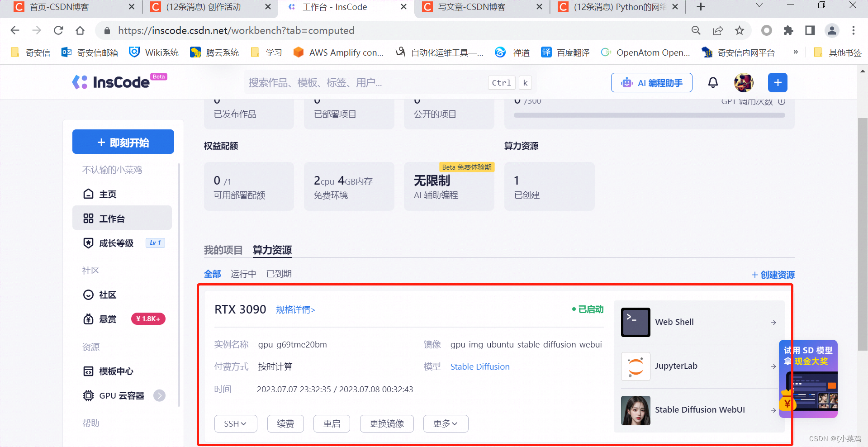
Task: Bookmark this page with the star
Action: point(740,30)
